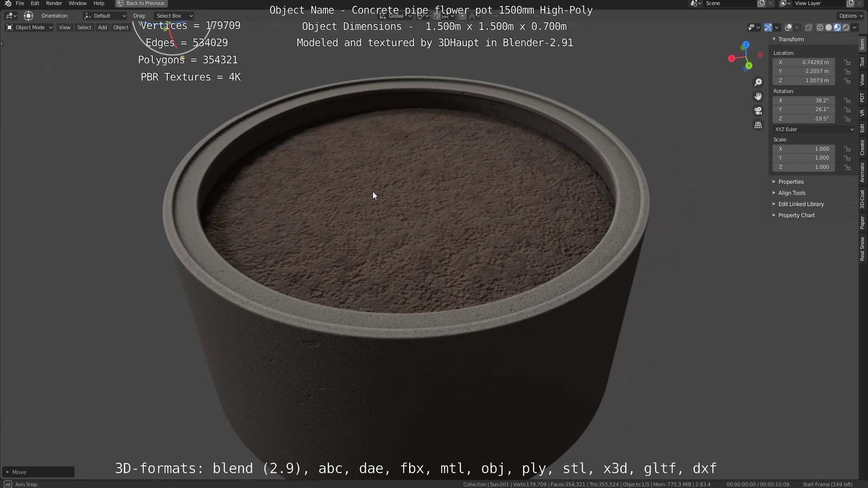Open the editor type selector icon
Screen dimensions: 868x488
(x=11, y=16)
